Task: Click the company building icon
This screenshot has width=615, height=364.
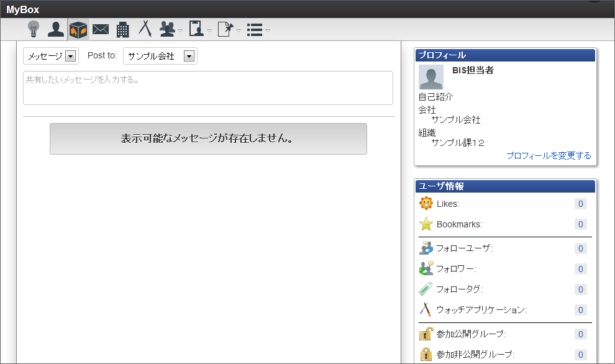Action: (x=123, y=29)
